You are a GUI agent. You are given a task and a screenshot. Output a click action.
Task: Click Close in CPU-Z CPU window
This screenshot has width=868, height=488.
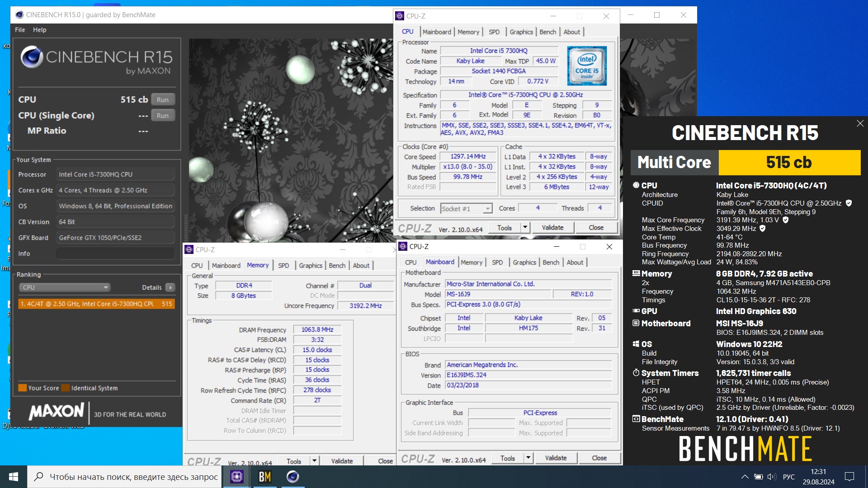596,228
